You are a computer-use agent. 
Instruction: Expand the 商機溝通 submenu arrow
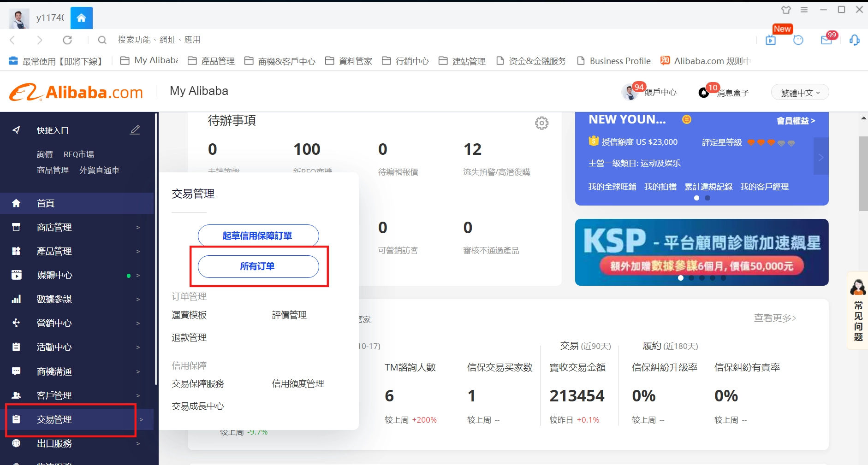click(138, 371)
